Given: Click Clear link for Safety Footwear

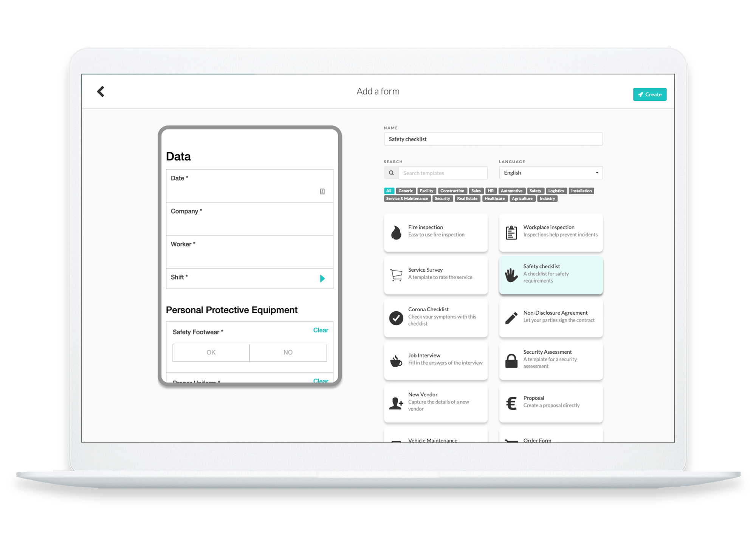Looking at the screenshot, I should [x=321, y=331].
